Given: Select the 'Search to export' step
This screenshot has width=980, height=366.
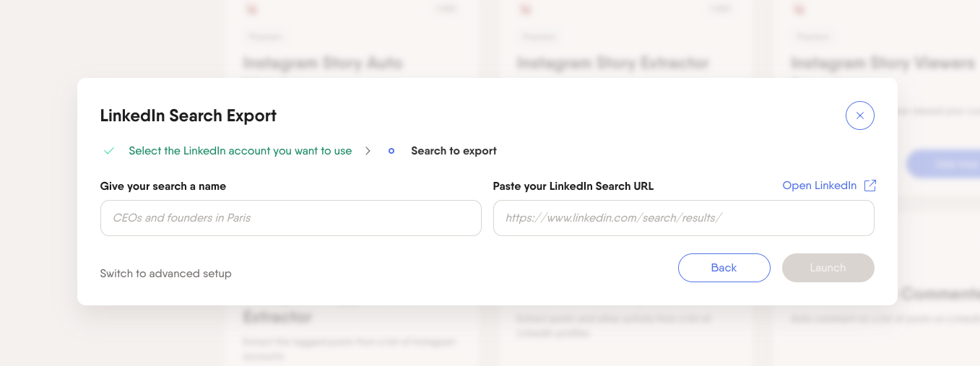Looking at the screenshot, I should (x=454, y=151).
